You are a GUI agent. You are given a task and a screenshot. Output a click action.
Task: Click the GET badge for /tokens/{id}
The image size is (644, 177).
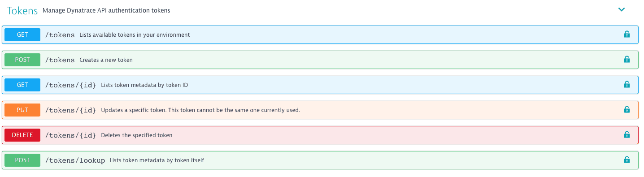pyautogui.click(x=22, y=85)
